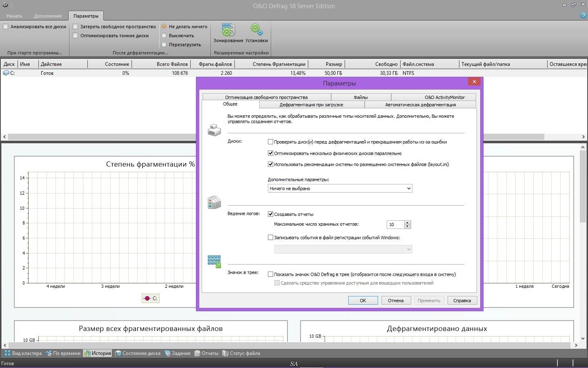Switch to Начать ribbon tab
The width and height of the screenshot is (588, 368).
click(x=14, y=16)
